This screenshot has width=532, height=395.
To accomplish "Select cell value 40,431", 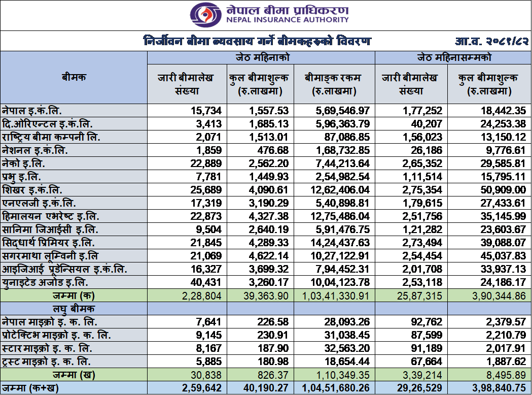I will [206, 283].
